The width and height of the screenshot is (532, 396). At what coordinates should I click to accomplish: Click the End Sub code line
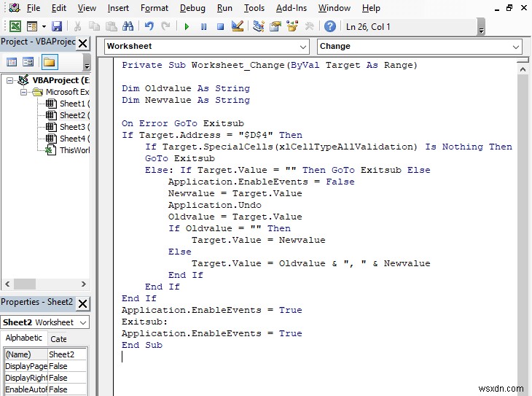142,345
